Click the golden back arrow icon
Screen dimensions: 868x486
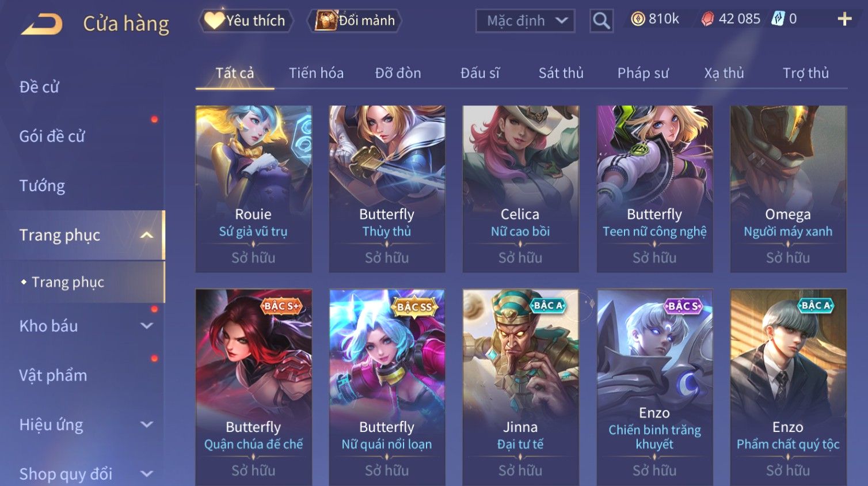[x=41, y=25]
